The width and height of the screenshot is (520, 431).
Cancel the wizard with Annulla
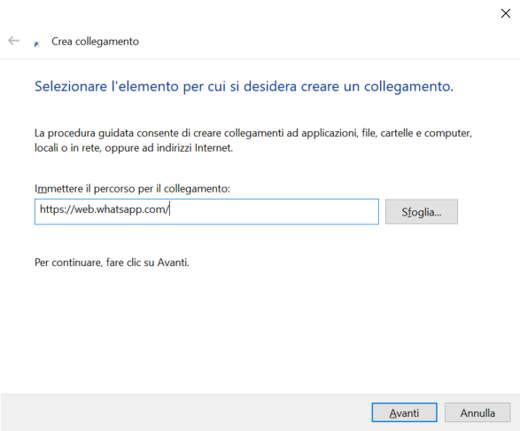[477, 413]
